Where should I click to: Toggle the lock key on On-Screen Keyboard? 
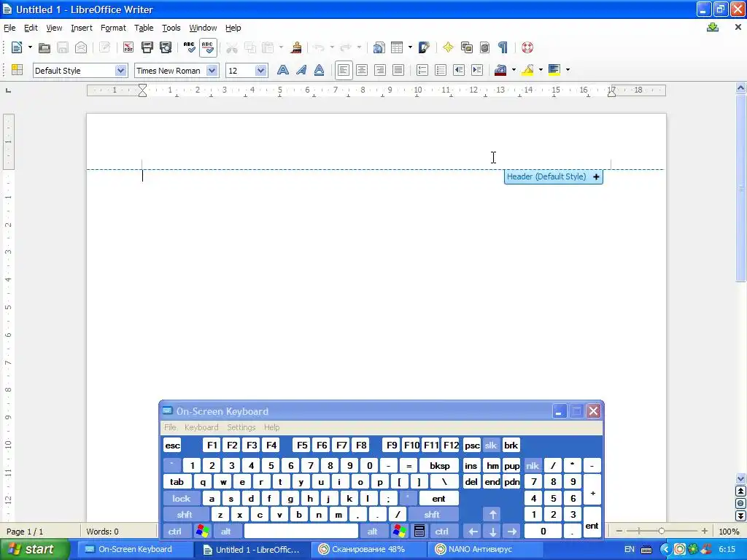(x=181, y=499)
